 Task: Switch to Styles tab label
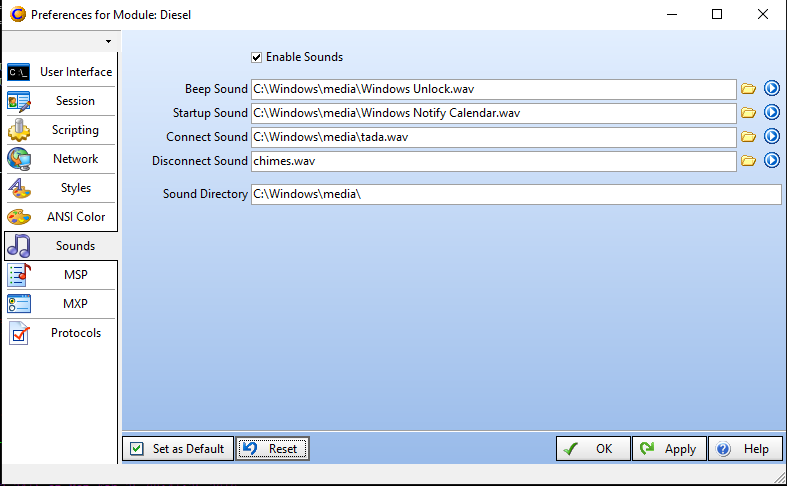76,188
